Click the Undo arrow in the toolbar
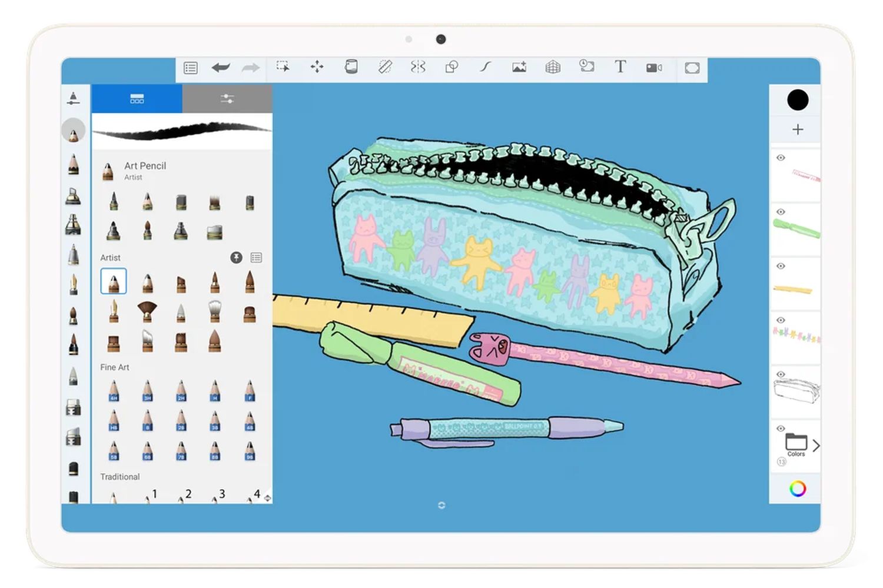The image size is (883, 588). 221,68
